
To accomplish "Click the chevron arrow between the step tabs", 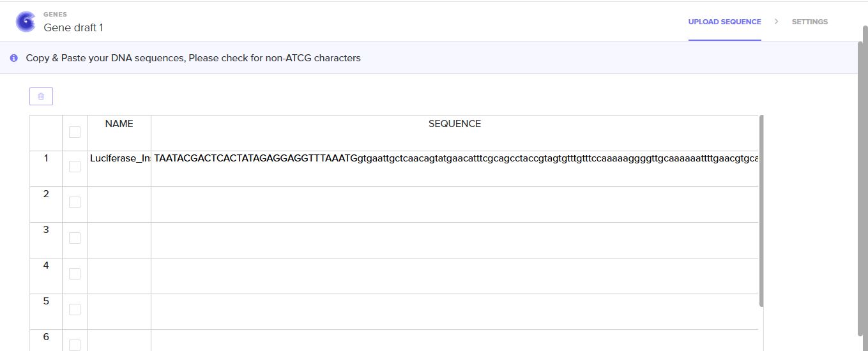I will pyautogui.click(x=776, y=22).
